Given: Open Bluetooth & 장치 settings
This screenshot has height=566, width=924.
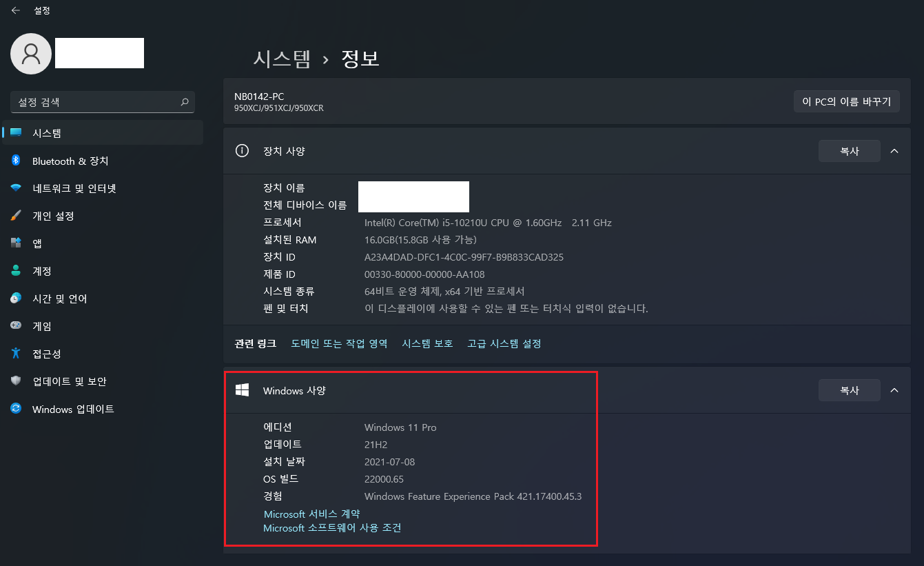Looking at the screenshot, I should pos(103,161).
